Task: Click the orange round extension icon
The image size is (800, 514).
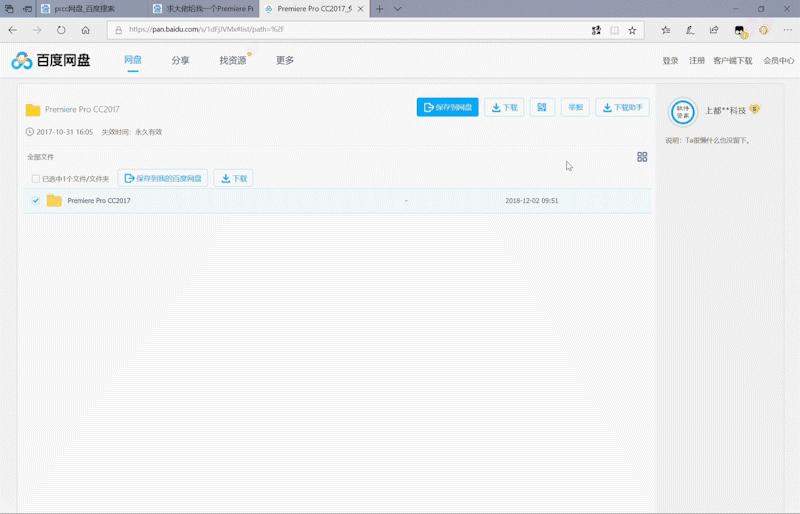Action: [763, 30]
